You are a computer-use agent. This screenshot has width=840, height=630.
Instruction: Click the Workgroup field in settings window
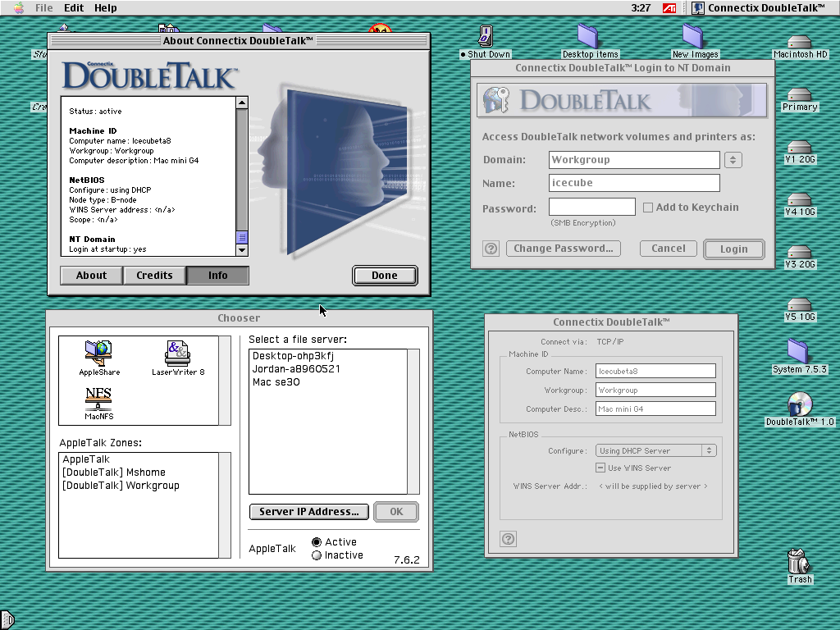(x=655, y=390)
